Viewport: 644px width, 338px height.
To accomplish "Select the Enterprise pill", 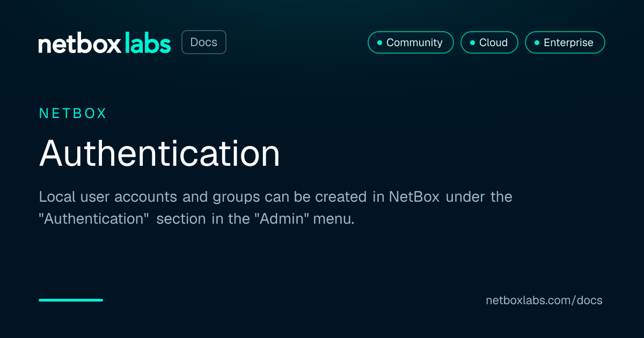I will pos(565,42).
